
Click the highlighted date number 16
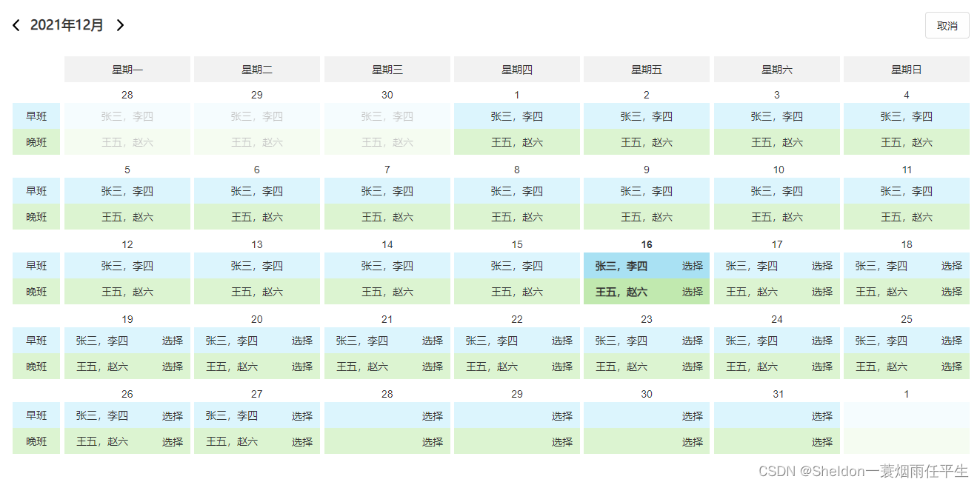(647, 244)
